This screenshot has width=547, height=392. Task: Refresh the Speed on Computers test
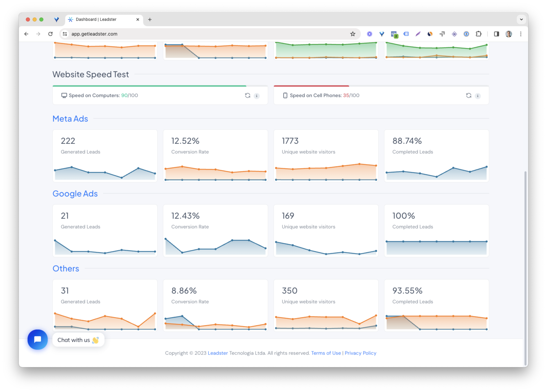(x=247, y=95)
